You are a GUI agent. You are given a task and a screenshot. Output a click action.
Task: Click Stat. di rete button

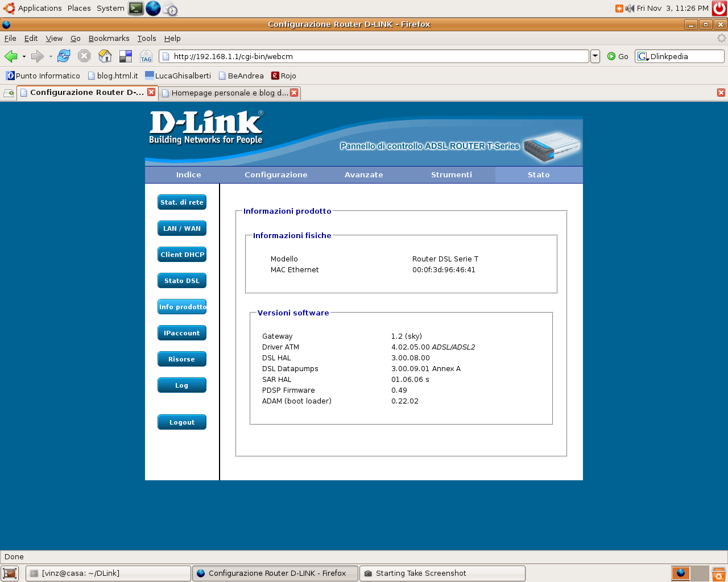point(182,202)
